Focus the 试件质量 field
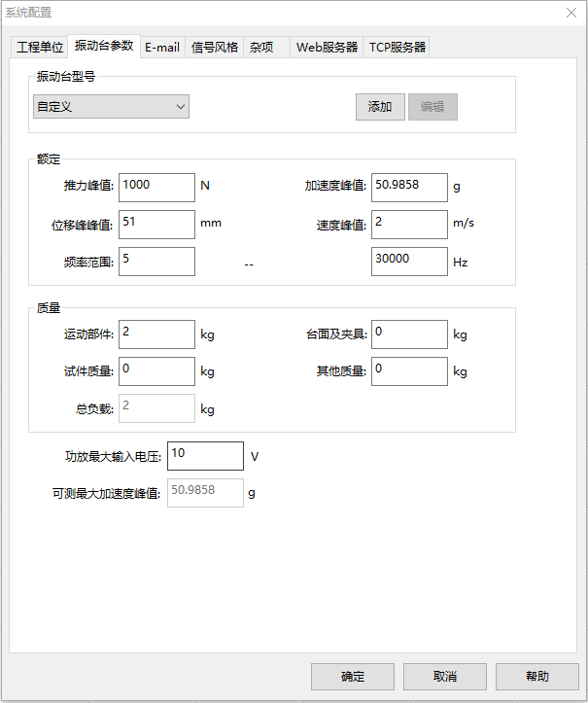The height and width of the screenshot is (703, 588). [x=156, y=371]
